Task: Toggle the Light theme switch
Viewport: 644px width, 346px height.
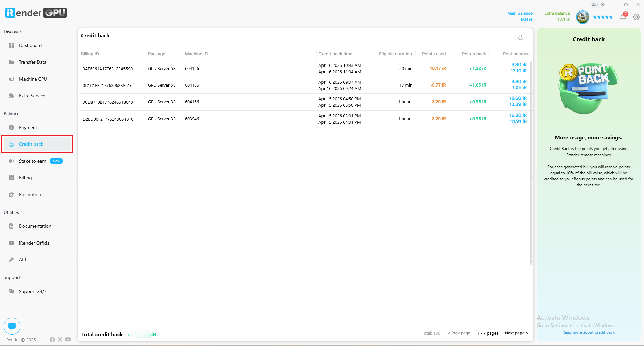Action: [598, 5]
